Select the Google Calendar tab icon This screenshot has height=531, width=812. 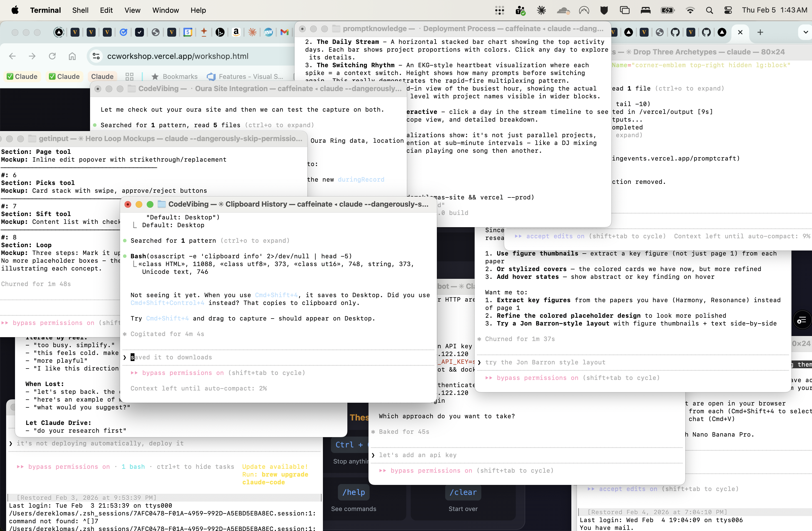coord(188,32)
